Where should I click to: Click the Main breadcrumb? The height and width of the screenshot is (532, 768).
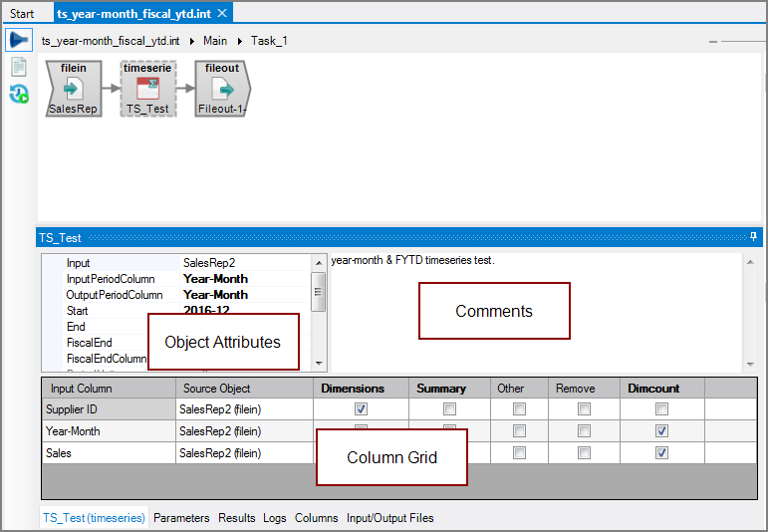click(215, 41)
